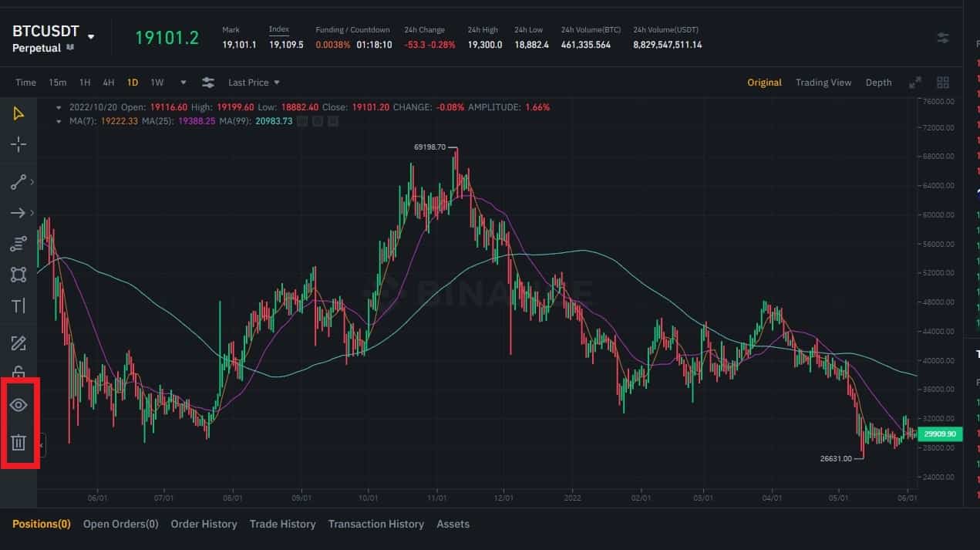980x550 pixels.
Task: Select the crosshair tool
Action: pos(19,144)
